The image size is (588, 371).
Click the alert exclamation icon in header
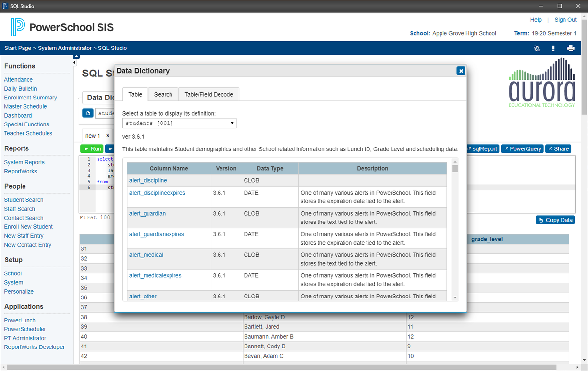(553, 48)
